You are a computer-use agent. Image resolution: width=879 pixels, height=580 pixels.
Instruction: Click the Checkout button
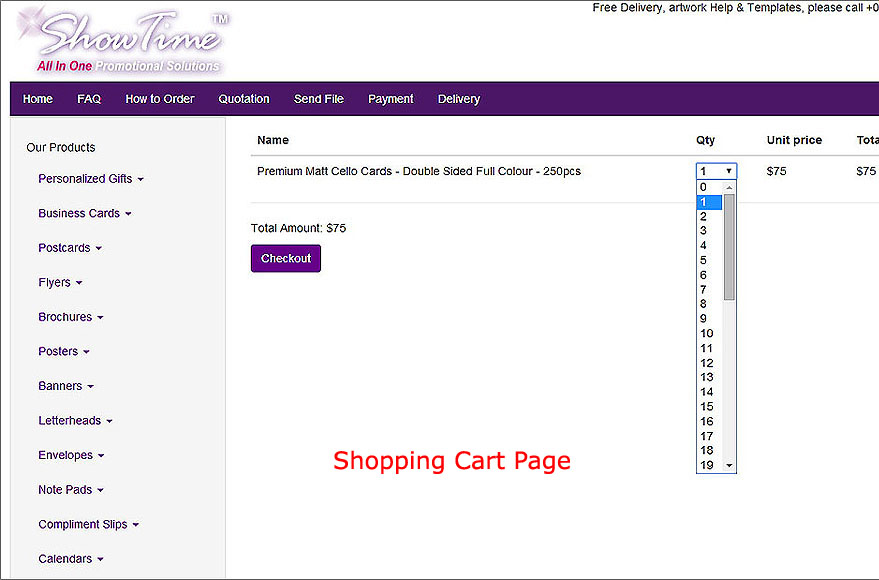click(x=286, y=258)
